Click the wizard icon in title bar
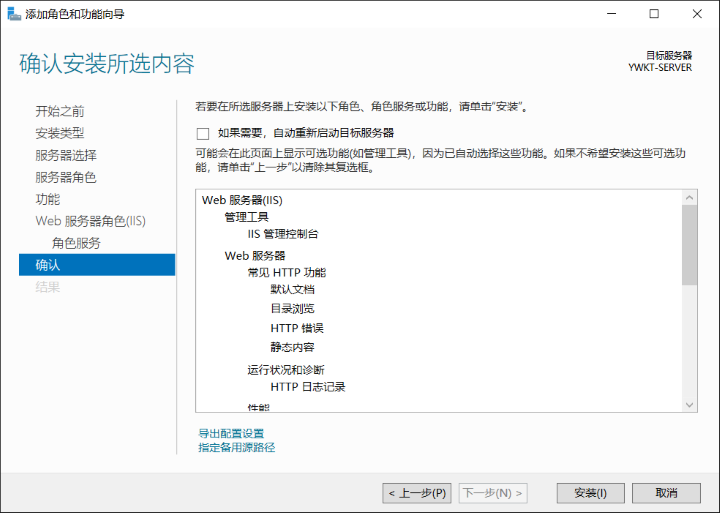Image resolution: width=720 pixels, height=513 pixels. [14, 14]
